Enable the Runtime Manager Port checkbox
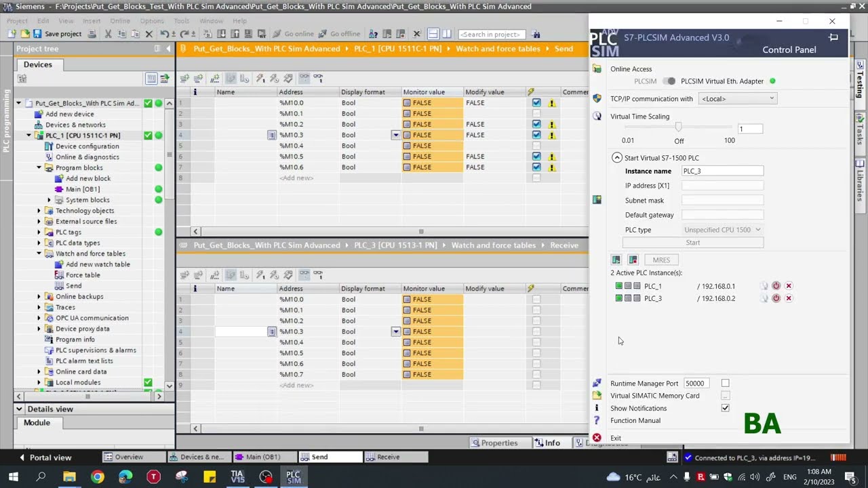Image resolution: width=868 pixels, height=488 pixels. point(726,384)
